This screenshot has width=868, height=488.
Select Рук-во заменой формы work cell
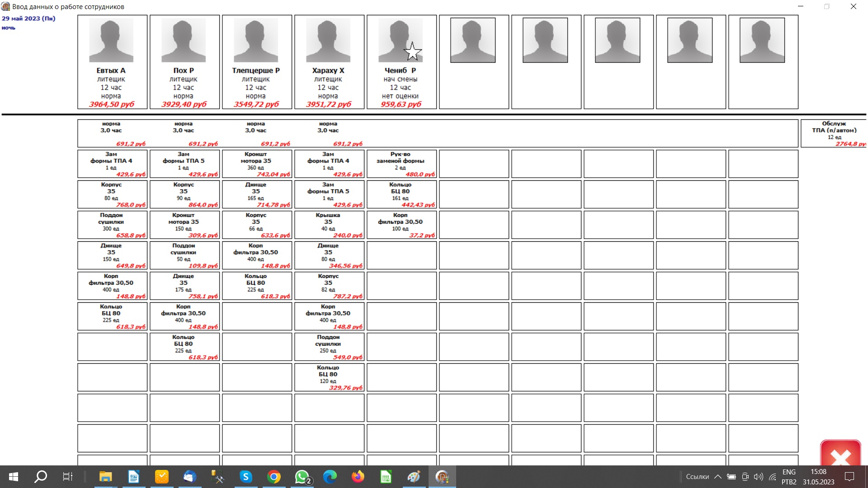point(401,164)
